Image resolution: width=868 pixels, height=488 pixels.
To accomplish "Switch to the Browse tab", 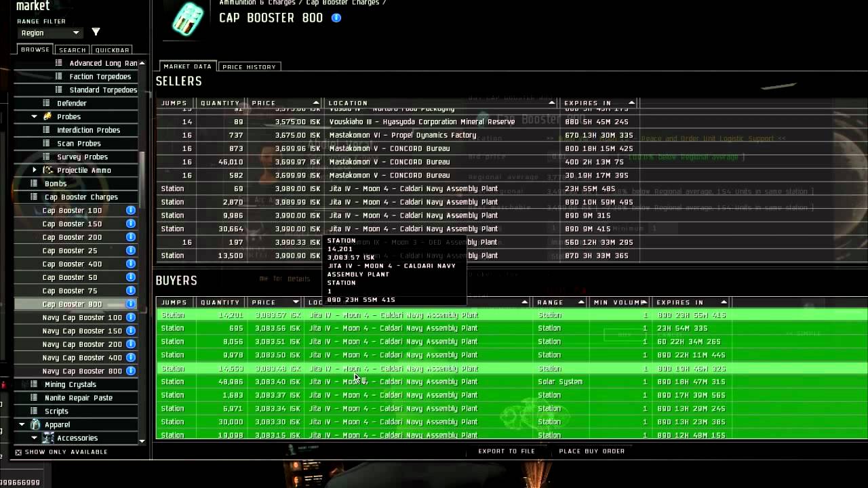I will pyautogui.click(x=35, y=49).
